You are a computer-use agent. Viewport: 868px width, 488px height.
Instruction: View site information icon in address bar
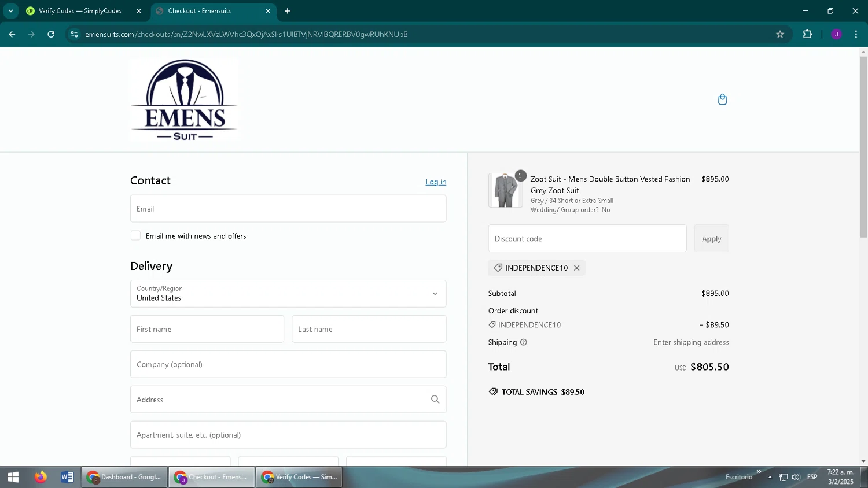74,34
